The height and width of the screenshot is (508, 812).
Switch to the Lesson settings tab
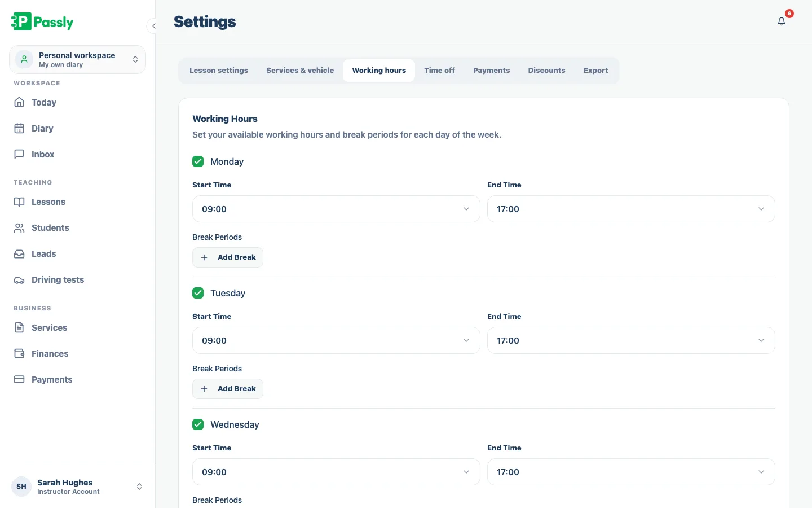click(x=219, y=71)
